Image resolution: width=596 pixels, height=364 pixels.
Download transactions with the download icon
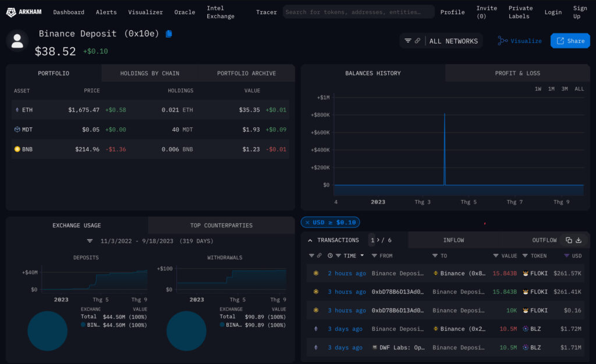pyautogui.click(x=579, y=240)
